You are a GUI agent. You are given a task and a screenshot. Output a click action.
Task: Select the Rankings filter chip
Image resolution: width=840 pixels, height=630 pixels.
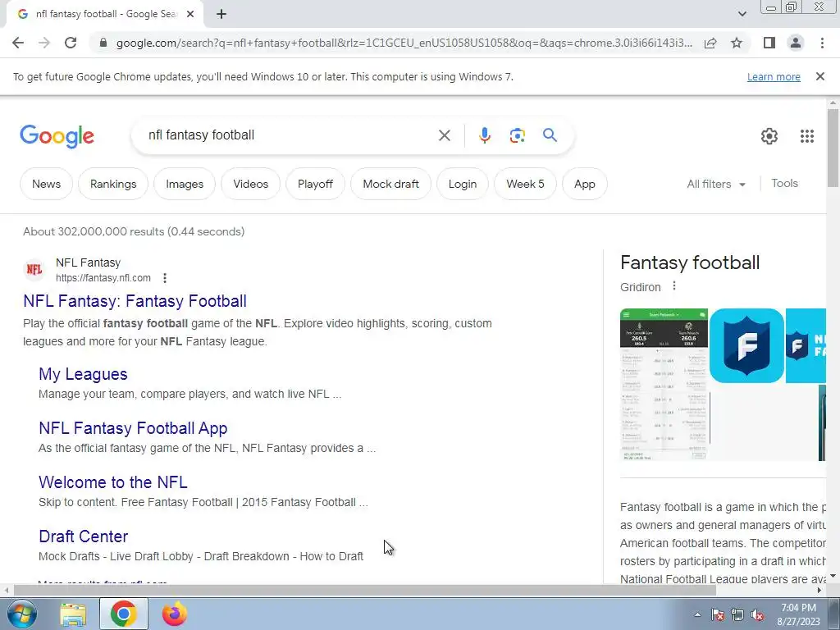pyautogui.click(x=113, y=184)
